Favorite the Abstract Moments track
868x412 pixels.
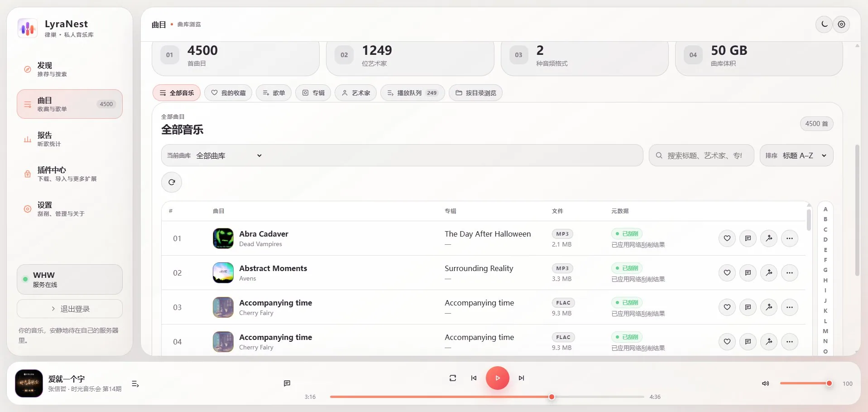click(x=727, y=273)
